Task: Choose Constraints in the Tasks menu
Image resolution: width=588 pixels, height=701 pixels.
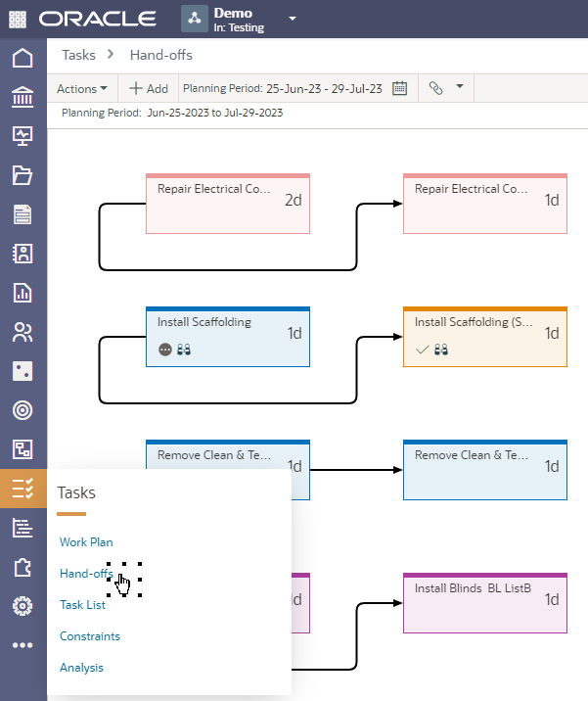Action: click(90, 636)
